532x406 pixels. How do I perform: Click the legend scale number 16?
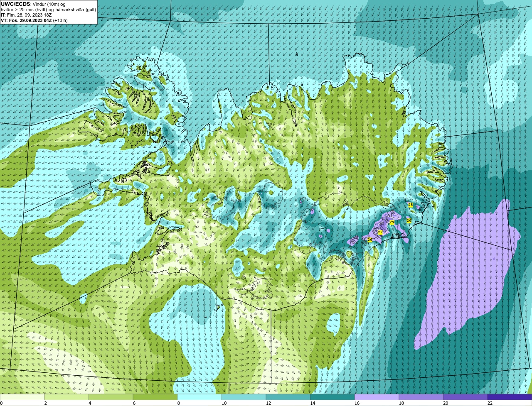357,403
